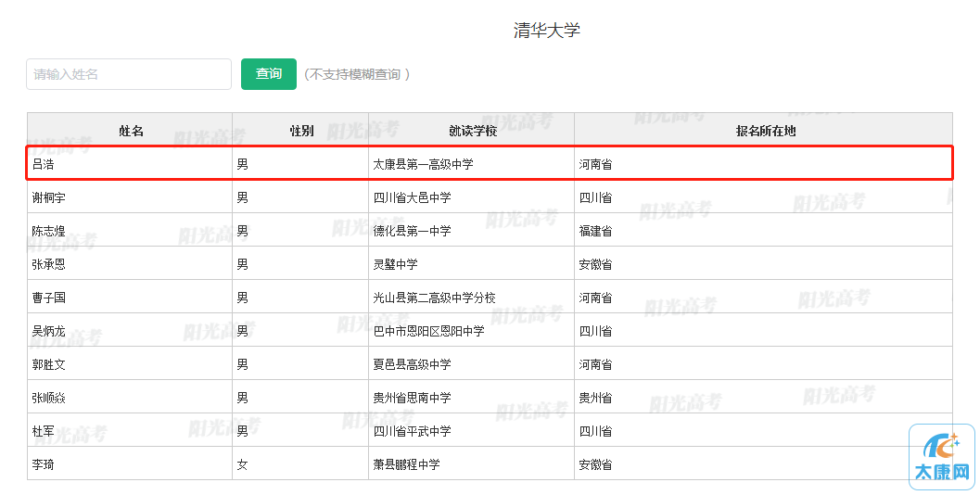The image size is (980, 495).
Task: Click the green 查询 button
Action: [x=269, y=74]
